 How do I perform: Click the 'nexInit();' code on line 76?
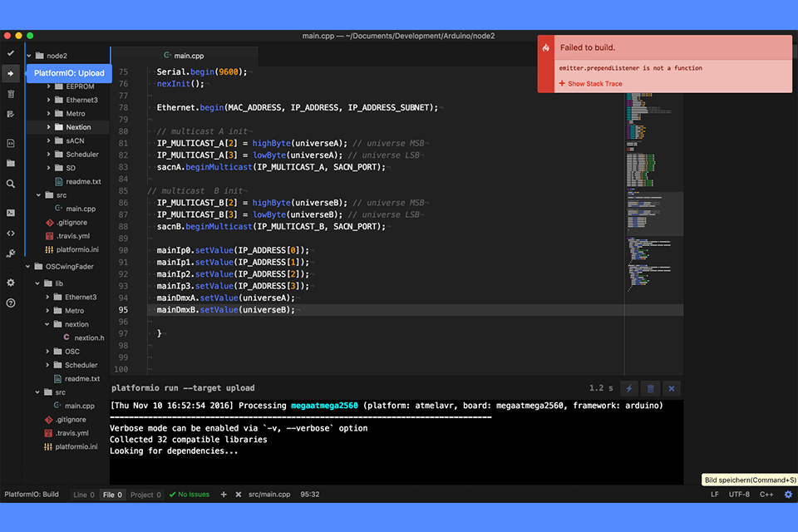pos(180,84)
